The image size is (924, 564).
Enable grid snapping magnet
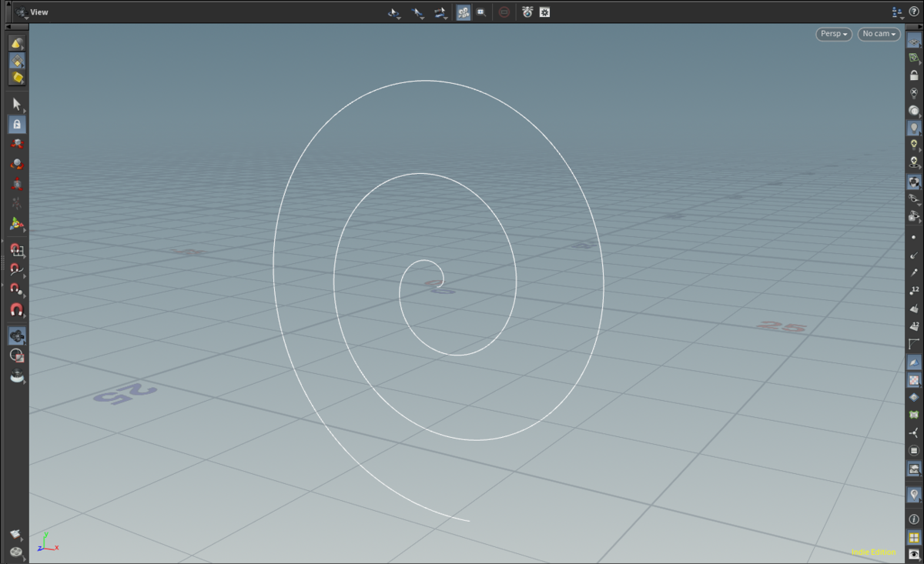tap(17, 249)
